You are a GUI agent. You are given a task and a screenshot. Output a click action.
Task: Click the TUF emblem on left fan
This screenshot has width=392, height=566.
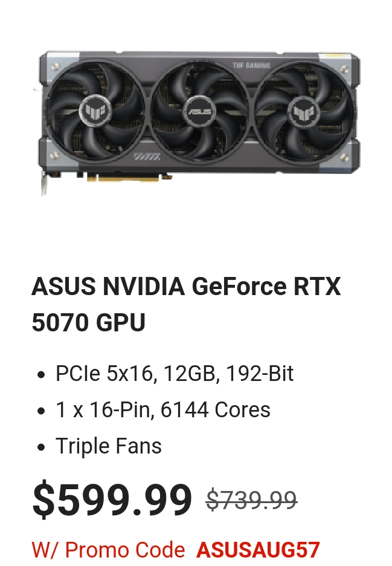coord(97,111)
